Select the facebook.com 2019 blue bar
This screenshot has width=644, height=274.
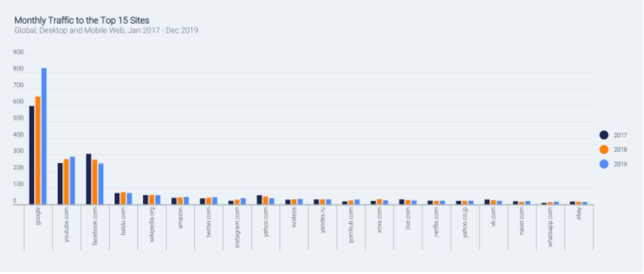click(x=101, y=184)
